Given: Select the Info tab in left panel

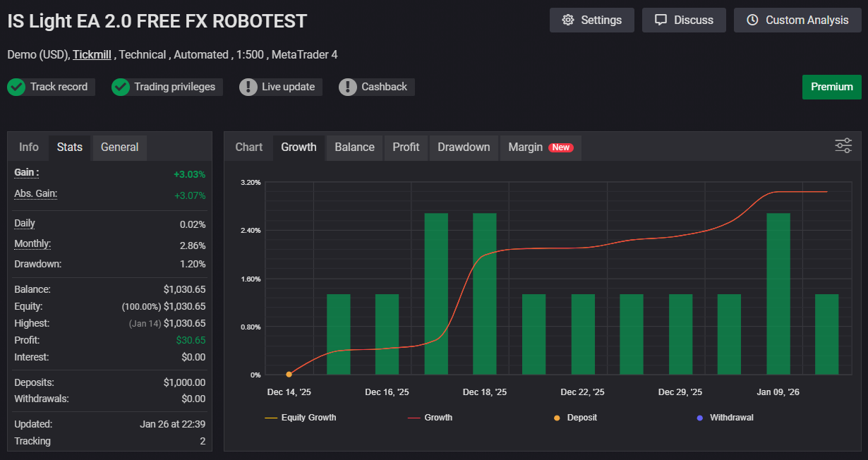Looking at the screenshot, I should (x=29, y=147).
